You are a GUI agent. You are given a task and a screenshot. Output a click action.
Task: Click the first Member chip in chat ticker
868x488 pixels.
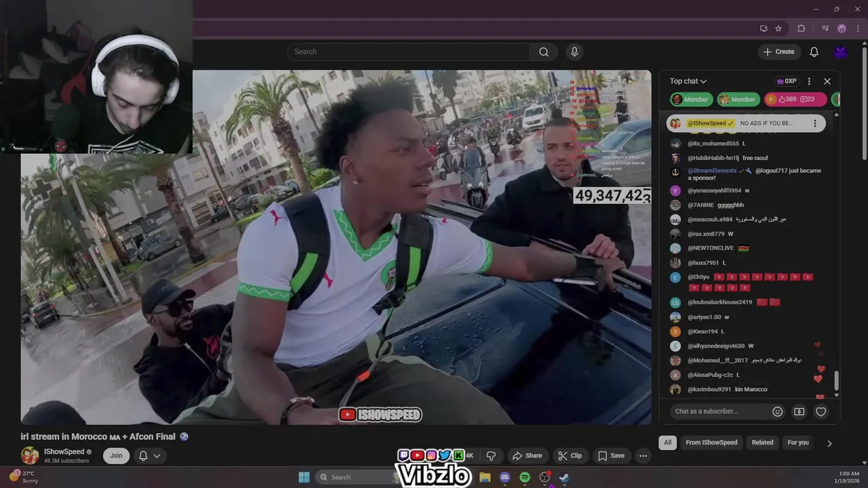coord(691,100)
